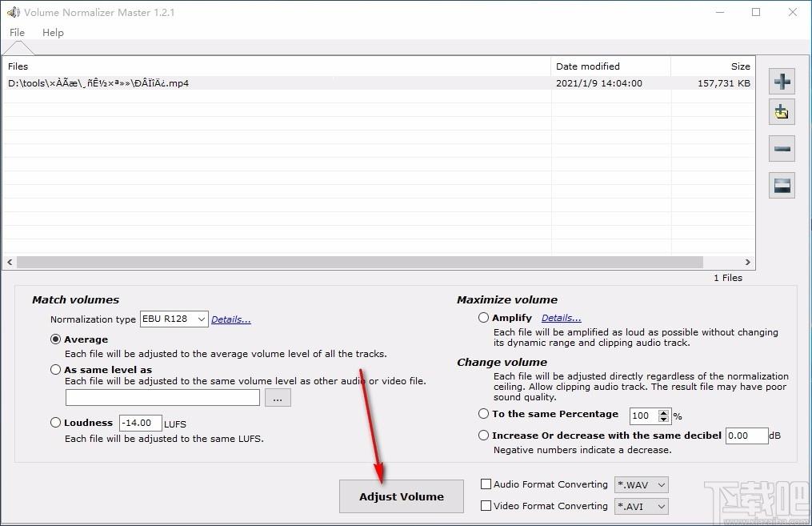Click the 157,731 KB size cell
This screenshot has width=812, height=526.
(723, 83)
